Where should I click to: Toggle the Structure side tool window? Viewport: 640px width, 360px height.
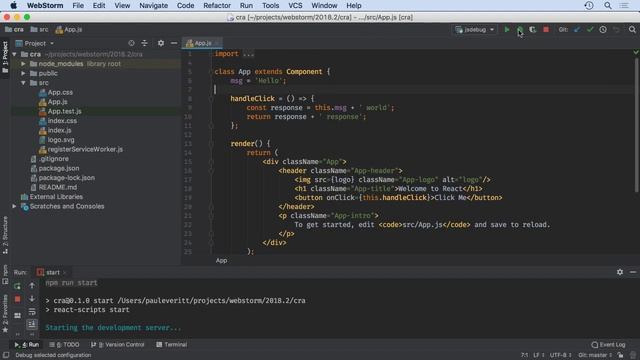[x=5, y=236]
